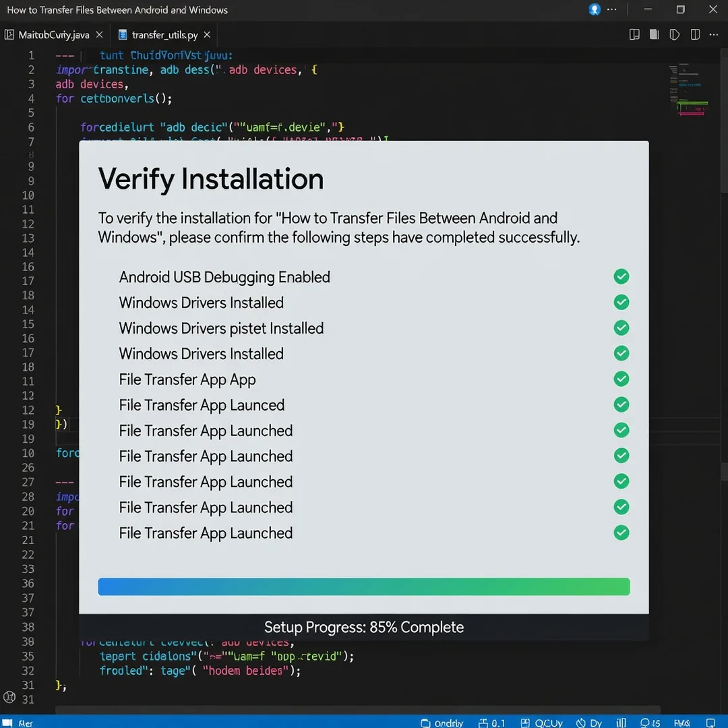Viewport: 728px width, 728px height.
Task: Click the editor horizontal scrollbar at bottom
Action: point(357,710)
